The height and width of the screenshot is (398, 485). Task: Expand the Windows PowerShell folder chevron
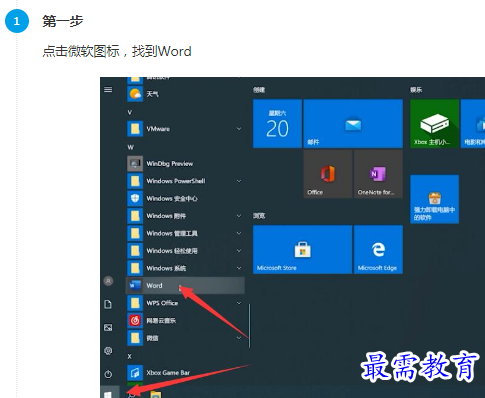(239, 181)
